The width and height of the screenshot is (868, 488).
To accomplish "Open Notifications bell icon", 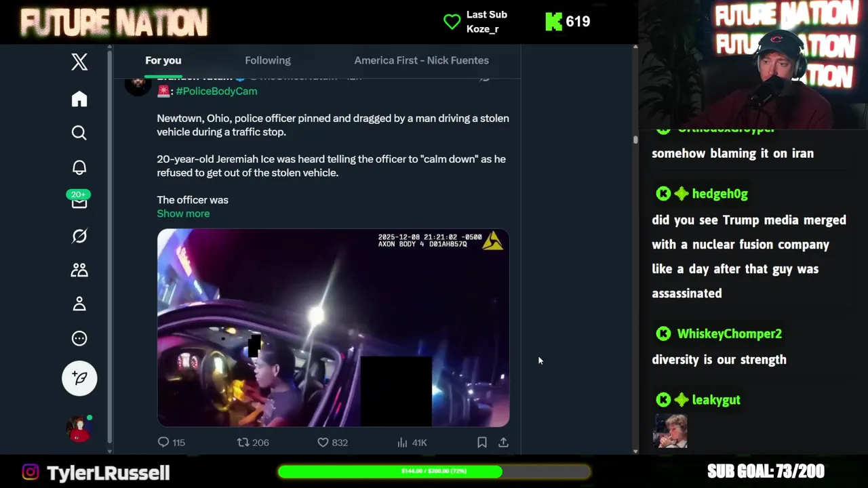I will point(79,167).
